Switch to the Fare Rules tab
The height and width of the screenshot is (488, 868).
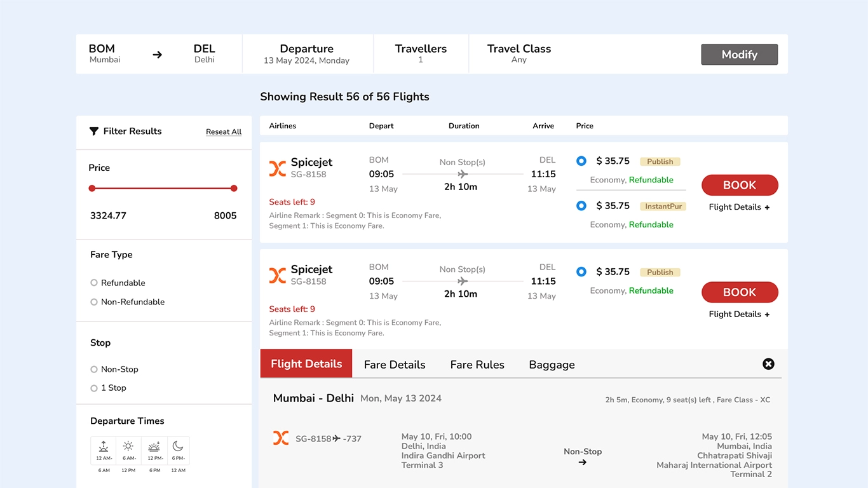point(477,365)
